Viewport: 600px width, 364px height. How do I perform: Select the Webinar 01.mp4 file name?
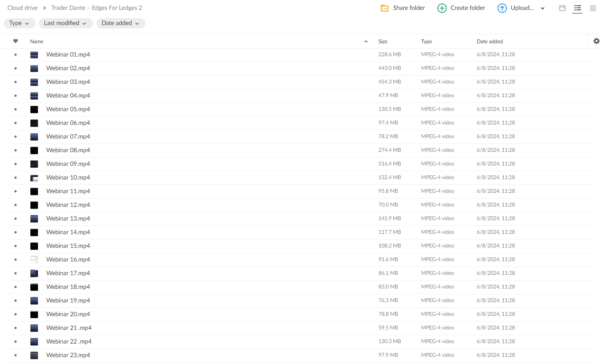68,55
